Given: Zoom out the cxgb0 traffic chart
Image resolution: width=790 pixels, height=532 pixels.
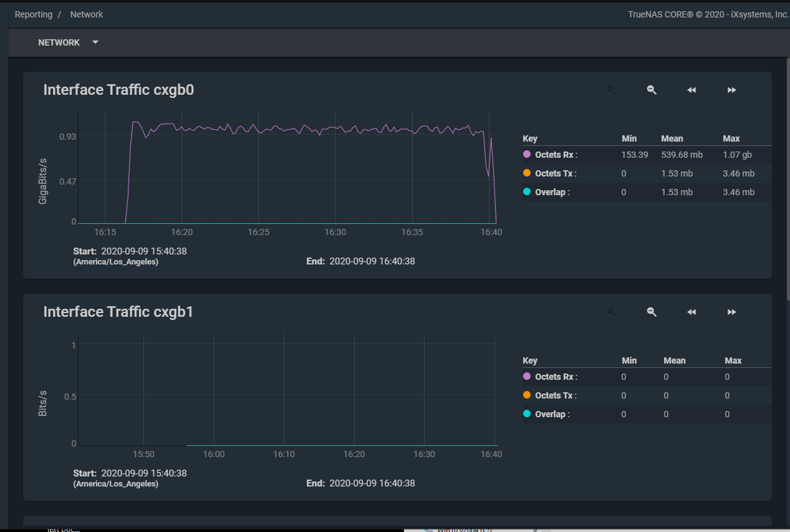Looking at the screenshot, I should tap(652, 90).
